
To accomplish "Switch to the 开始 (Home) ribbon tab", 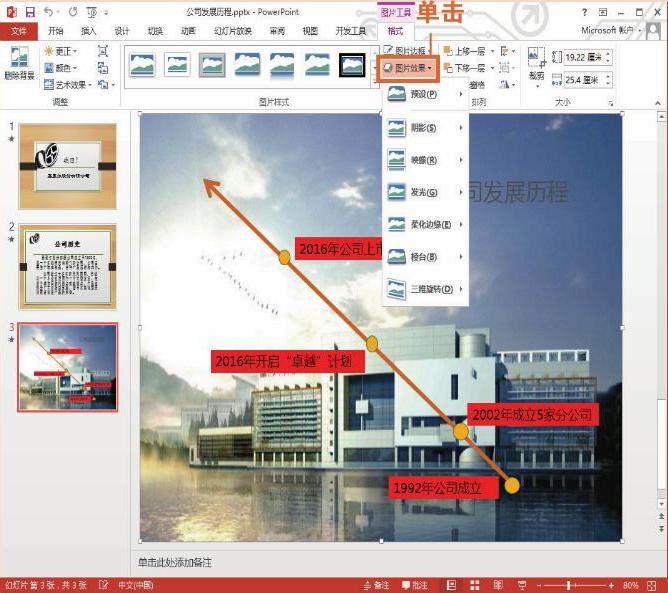I will (56, 31).
